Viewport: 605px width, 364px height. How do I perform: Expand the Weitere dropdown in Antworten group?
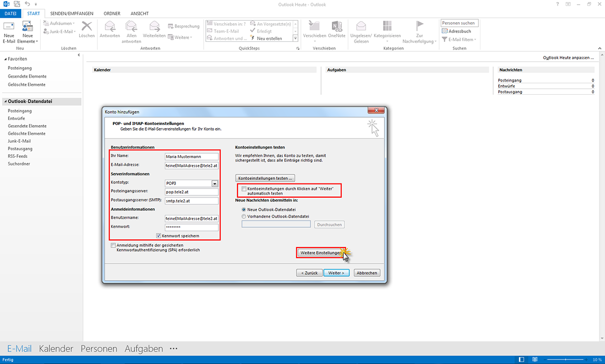(180, 37)
